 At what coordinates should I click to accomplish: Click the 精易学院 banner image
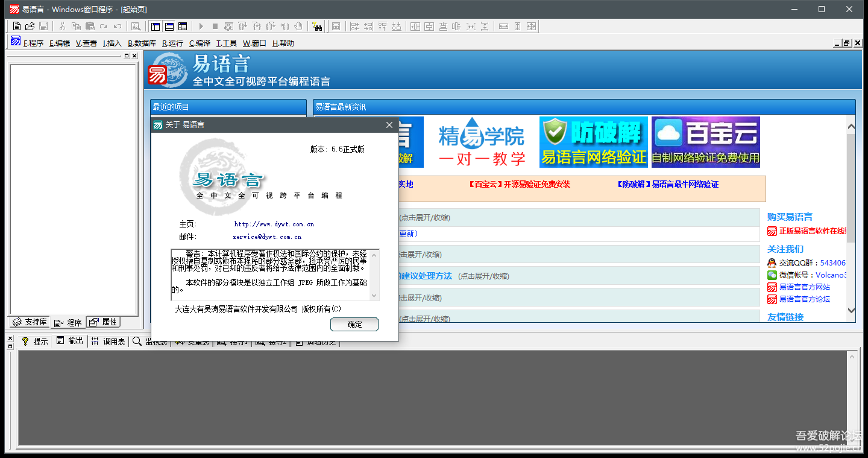(x=481, y=142)
